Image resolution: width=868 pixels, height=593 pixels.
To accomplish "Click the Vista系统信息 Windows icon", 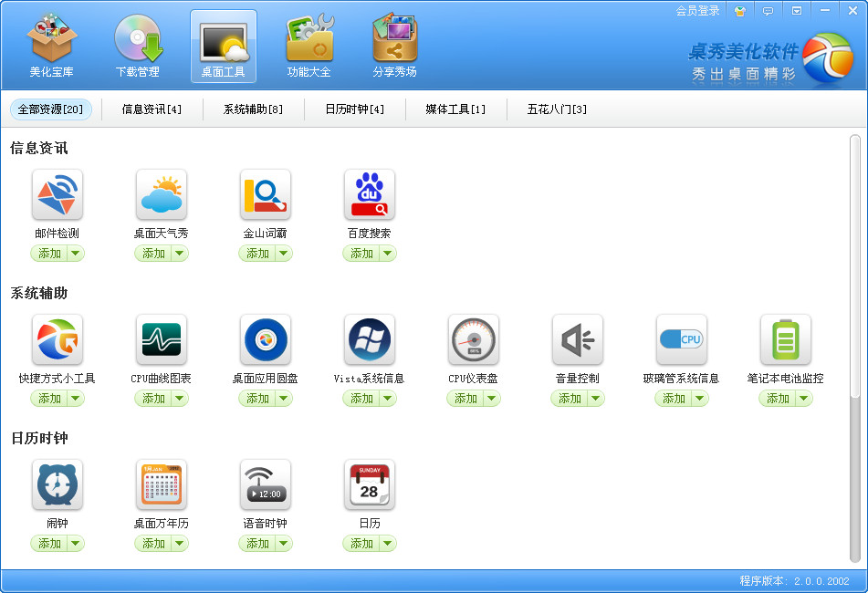I will tap(369, 339).
